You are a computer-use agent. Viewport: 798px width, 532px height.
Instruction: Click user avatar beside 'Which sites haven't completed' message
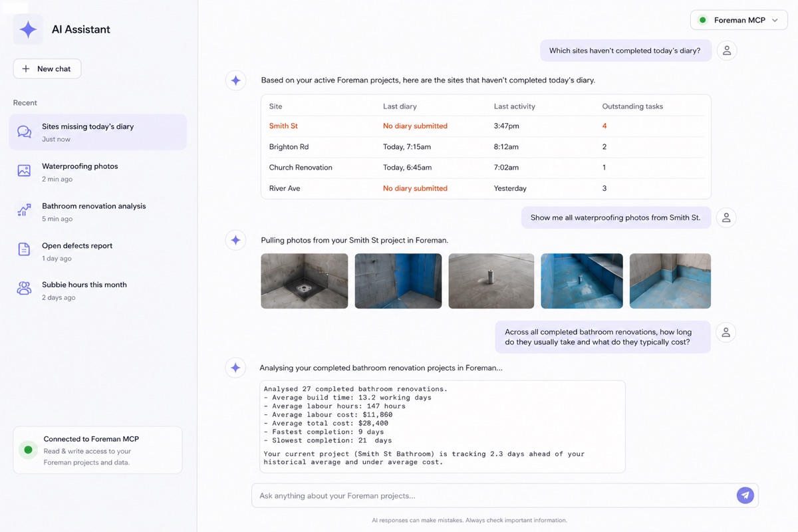tap(727, 51)
